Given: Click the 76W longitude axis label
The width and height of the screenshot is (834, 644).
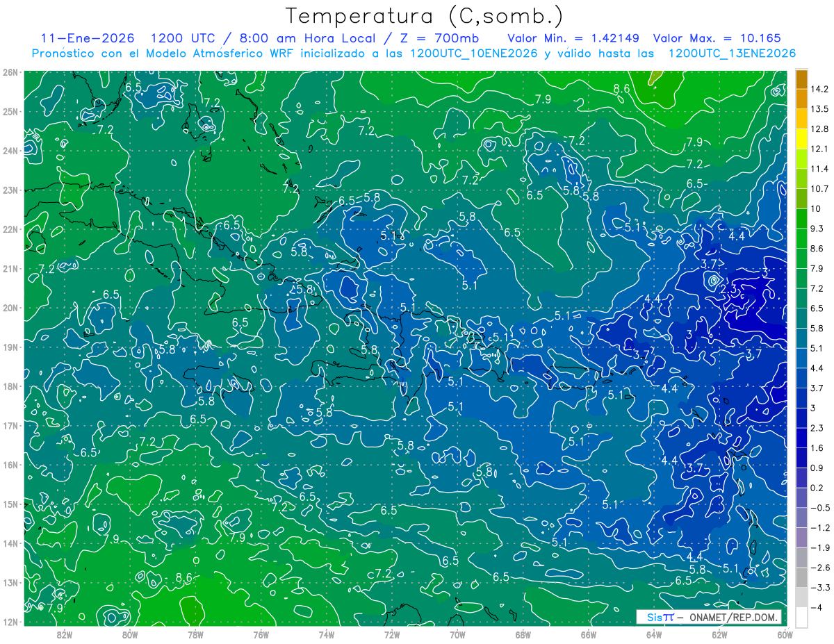Looking at the screenshot, I should pyautogui.click(x=261, y=634).
